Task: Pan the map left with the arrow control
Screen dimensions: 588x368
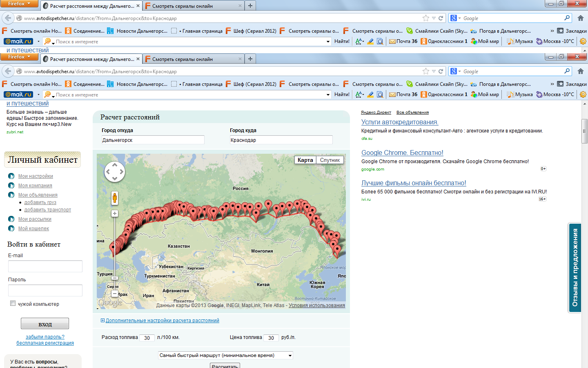Action: pos(108,172)
